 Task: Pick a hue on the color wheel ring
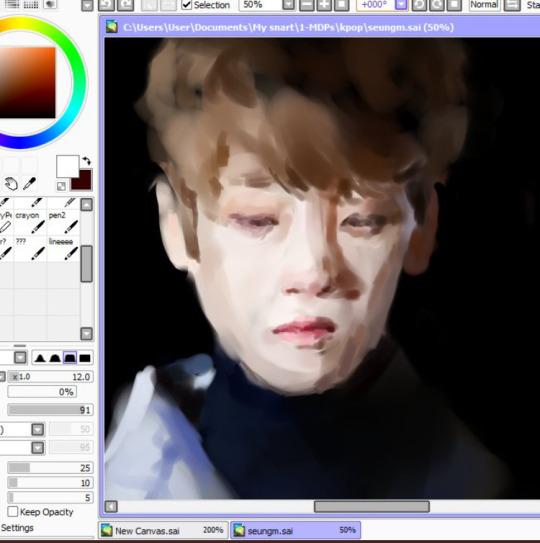tap(79, 83)
